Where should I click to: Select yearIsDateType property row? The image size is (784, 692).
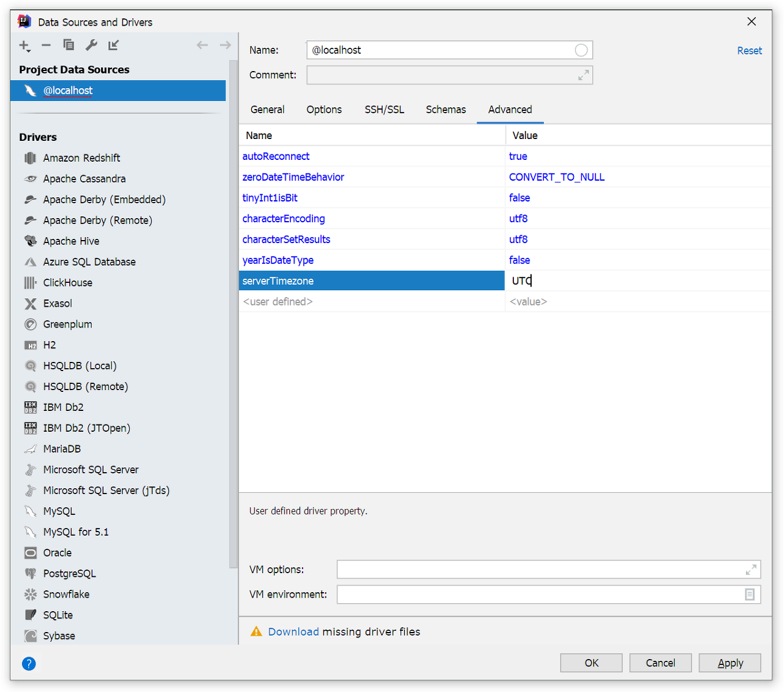click(x=505, y=261)
